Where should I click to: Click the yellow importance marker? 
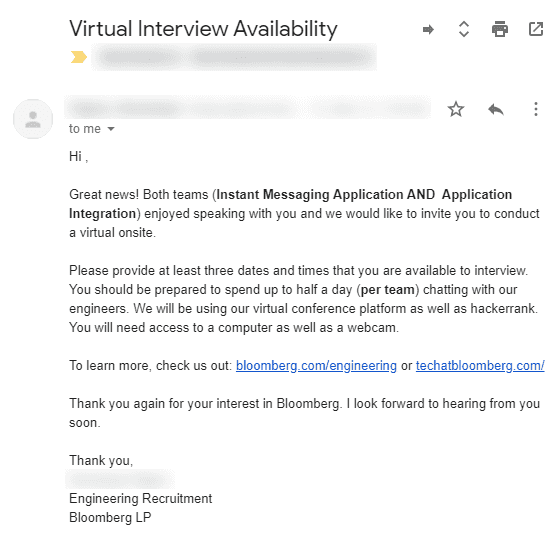coord(79,57)
